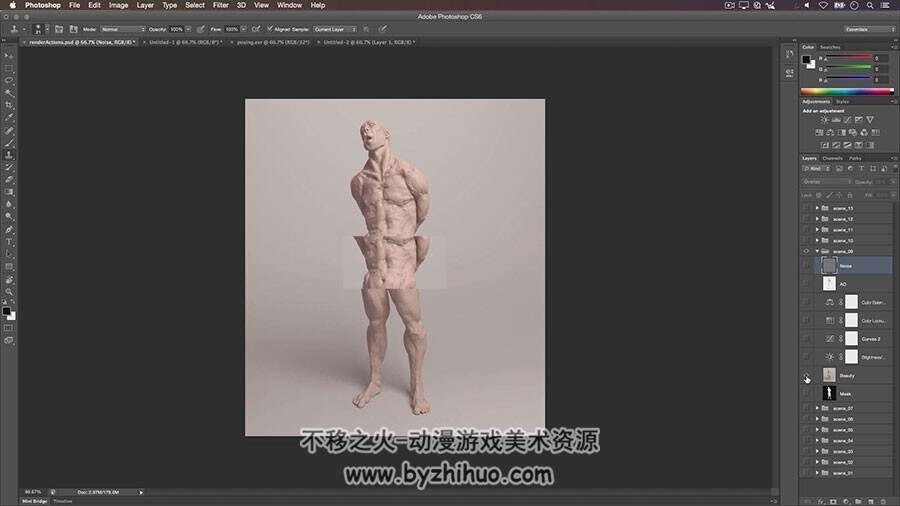Expand the scene_13 layer group
Image resolution: width=900 pixels, height=506 pixels.
(817, 208)
